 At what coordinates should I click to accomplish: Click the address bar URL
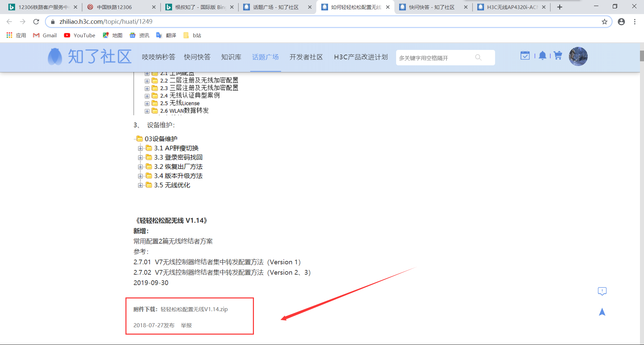point(106,22)
